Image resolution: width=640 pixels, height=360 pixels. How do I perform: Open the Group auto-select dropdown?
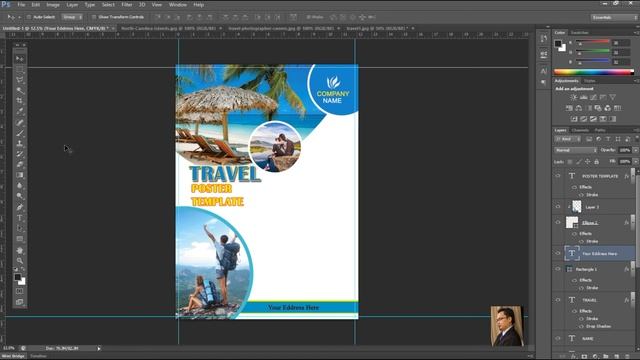(x=72, y=17)
